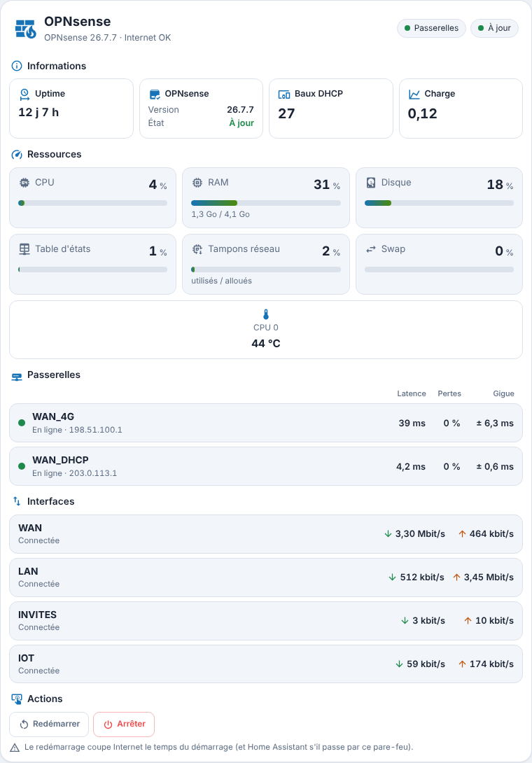
Task: Click the Swap usage progress bar
Action: pyautogui.click(x=439, y=269)
